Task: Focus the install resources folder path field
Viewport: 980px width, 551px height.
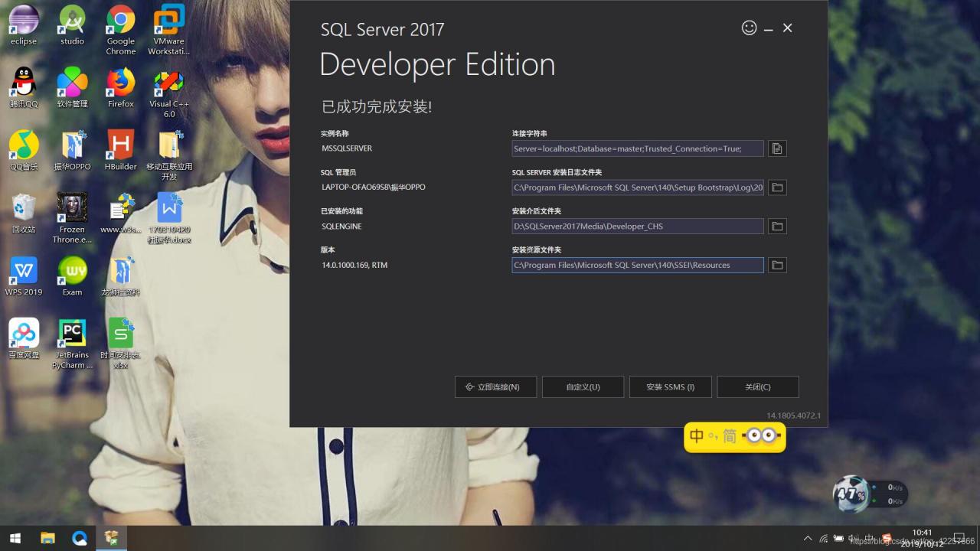Action: 638,265
